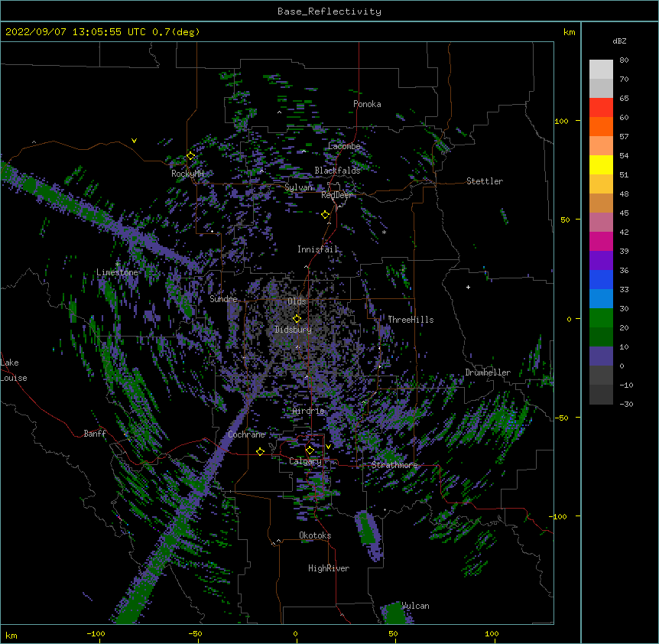Click the Airdrie city label
This screenshot has width=659, height=644.
click(309, 411)
